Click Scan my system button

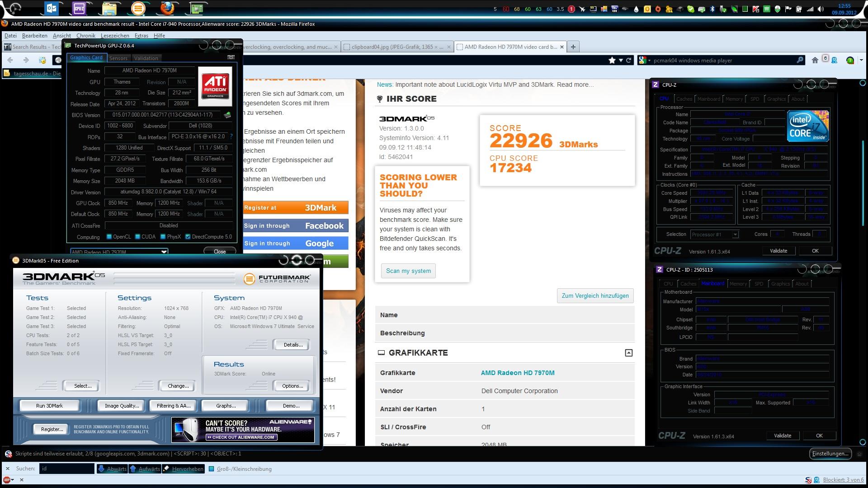pyautogui.click(x=408, y=271)
